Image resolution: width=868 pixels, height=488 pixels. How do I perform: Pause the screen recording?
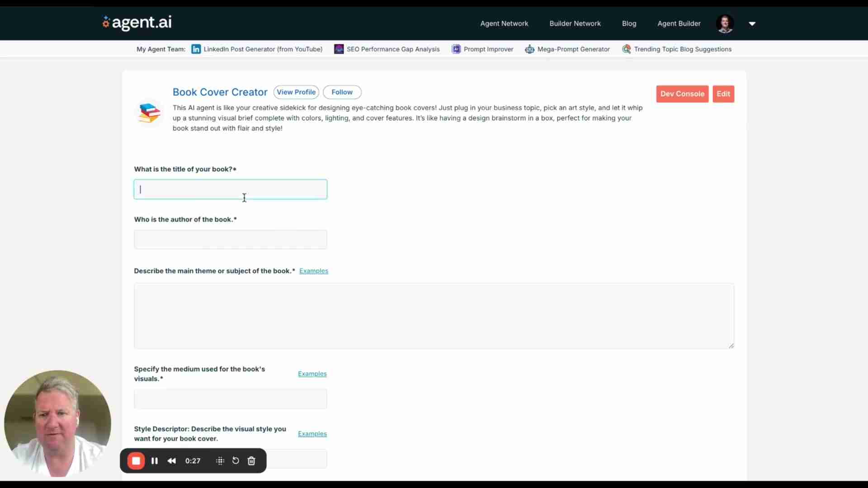(155, 461)
